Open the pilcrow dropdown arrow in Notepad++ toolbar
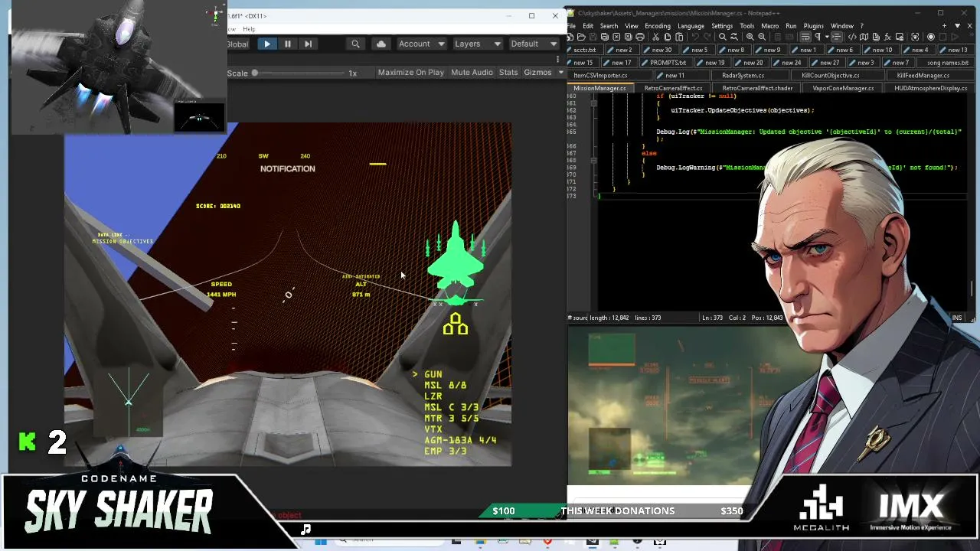 point(825,37)
